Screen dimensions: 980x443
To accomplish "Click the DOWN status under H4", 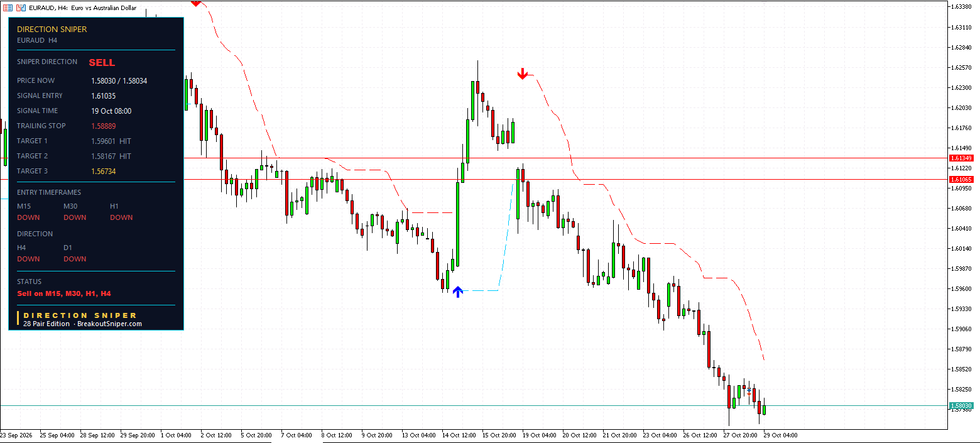I will (28, 260).
